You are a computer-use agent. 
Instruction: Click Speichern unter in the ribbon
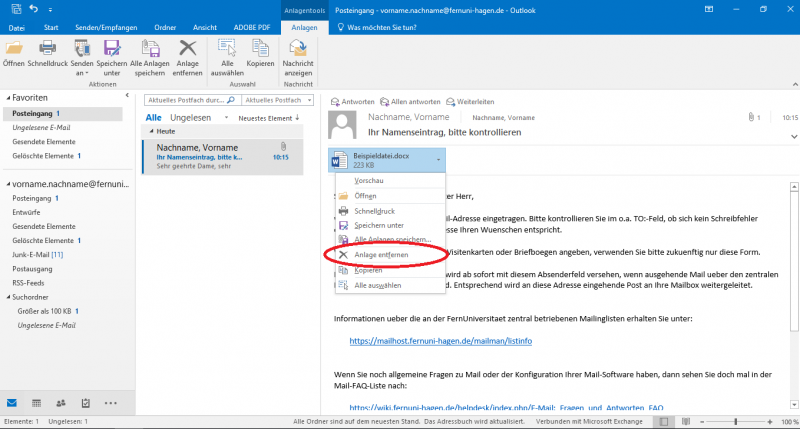(x=112, y=58)
